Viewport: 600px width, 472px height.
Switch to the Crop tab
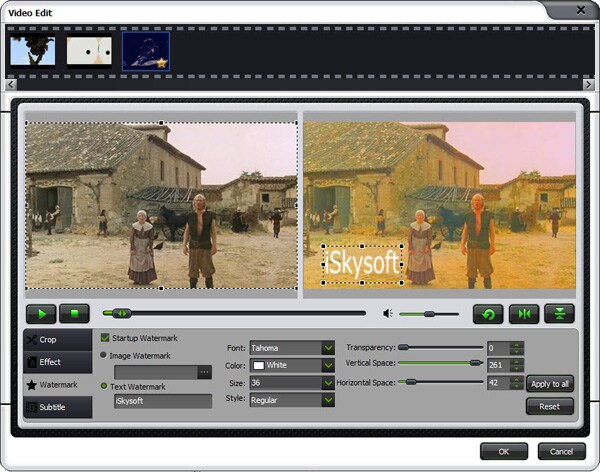[58, 340]
